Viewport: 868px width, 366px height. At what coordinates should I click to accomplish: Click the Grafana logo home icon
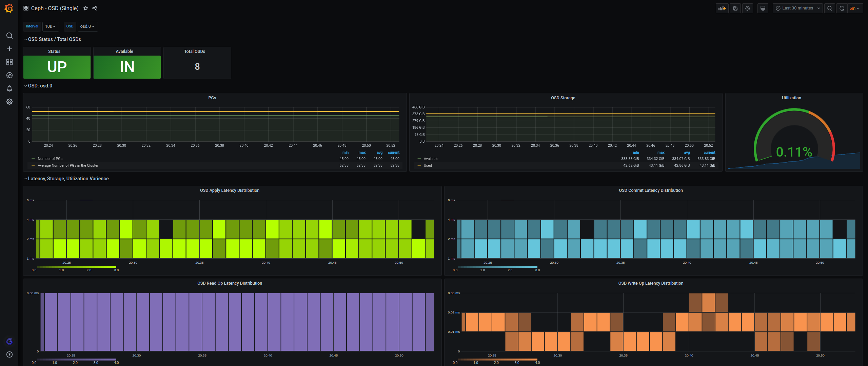(x=9, y=8)
